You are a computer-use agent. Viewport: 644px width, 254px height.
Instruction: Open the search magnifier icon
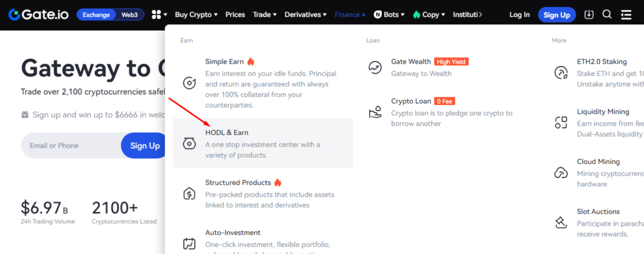coord(607,14)
